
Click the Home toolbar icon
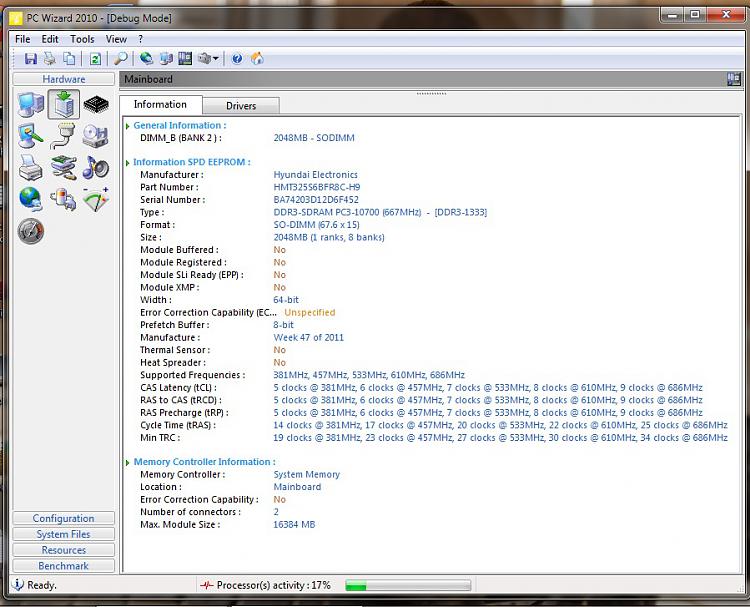pos(257,59)
